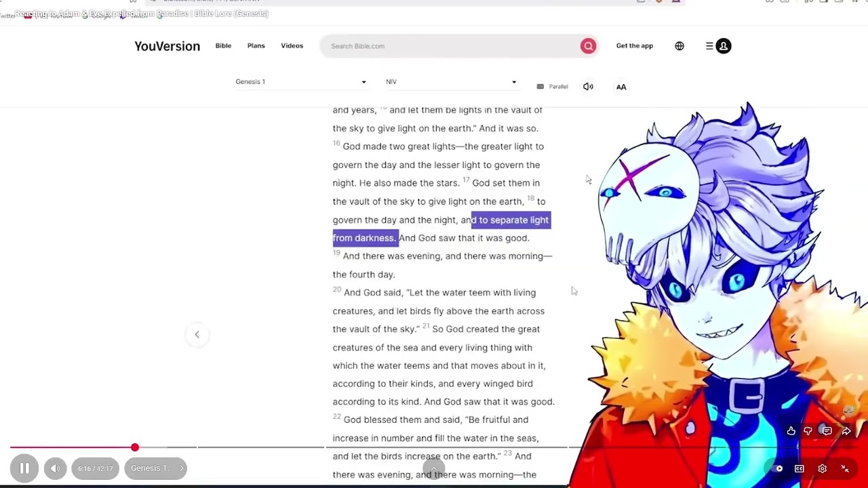Play the audio Bible speaker icon
Screen dimensions: 868x488
588,87
